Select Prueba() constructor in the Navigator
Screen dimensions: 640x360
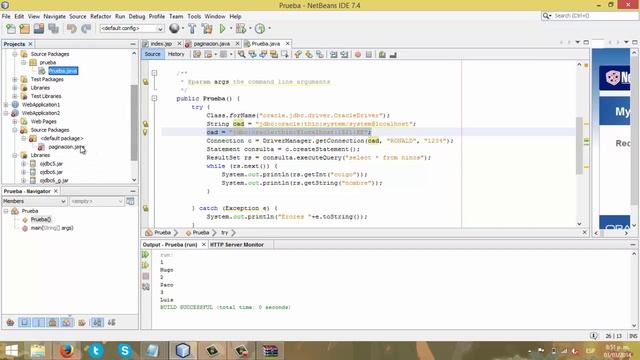click(x=41, y=220)
